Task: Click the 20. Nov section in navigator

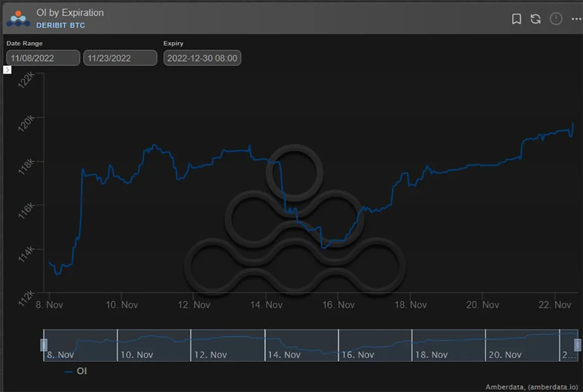Action: tap(522, 345)
